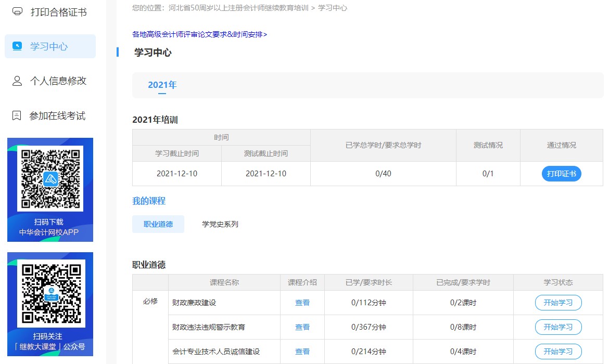
Task: Click the person icon beside 个人信息修改
Action: (17, 81)
